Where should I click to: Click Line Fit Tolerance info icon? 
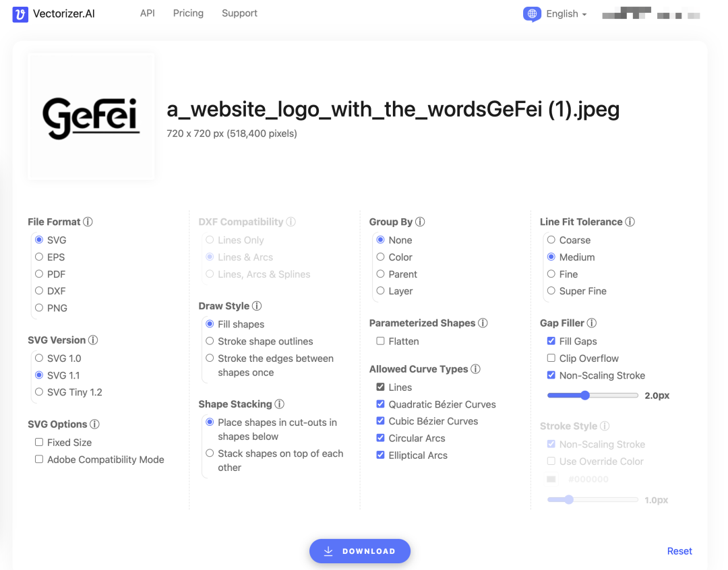coord(630,222)
